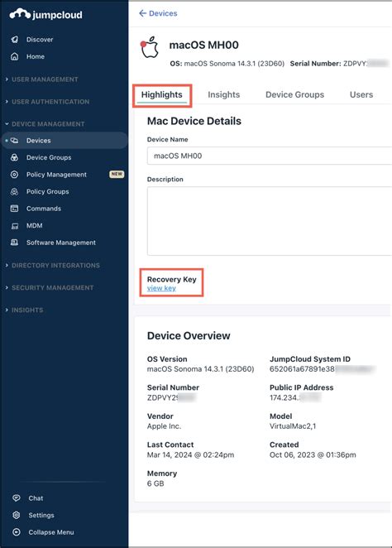Viewport: 392px width, 548px height.
Task: Open Chat bubble icon
Action: (x=16, y=498)
